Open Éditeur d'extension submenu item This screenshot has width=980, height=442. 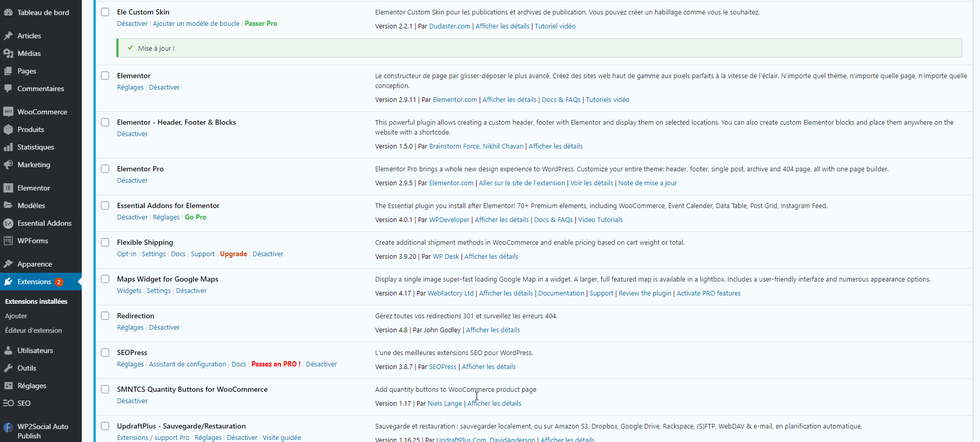coord(34,330)
